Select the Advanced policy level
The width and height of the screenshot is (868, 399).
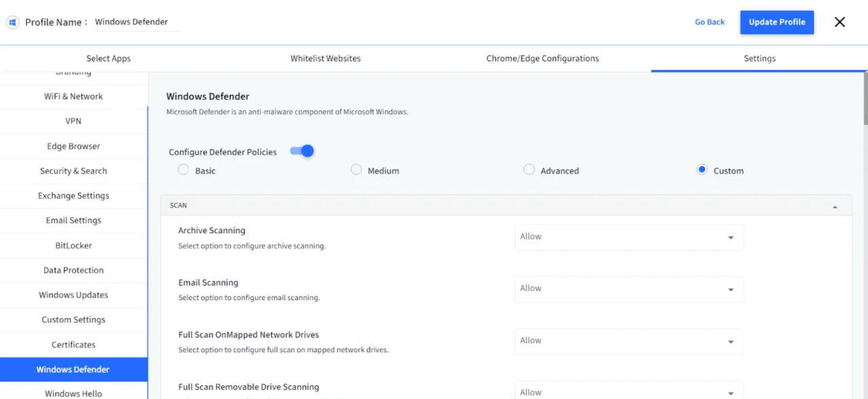tap(529, 170)
